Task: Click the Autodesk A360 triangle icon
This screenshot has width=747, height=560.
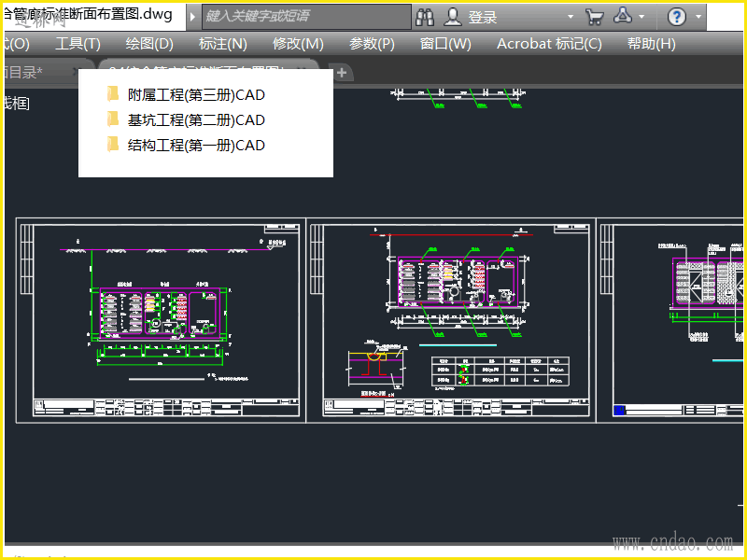Action: (x=623, y=16)
